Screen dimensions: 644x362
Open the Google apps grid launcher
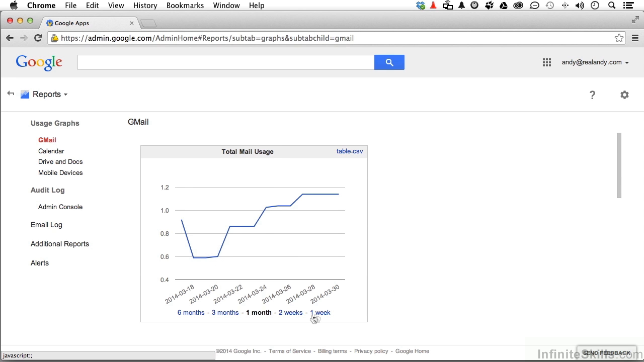[546, 62]
